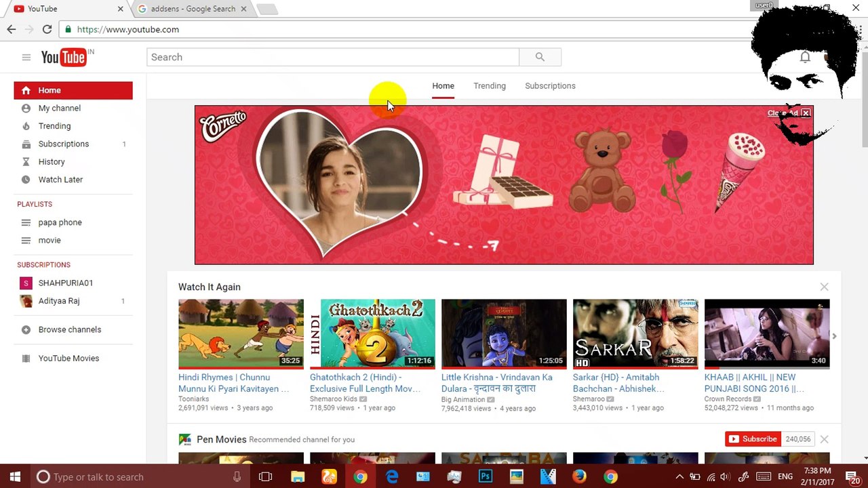Open Tooniarks channel link
Screen dimensions: 868x488
tap(194, 399)
